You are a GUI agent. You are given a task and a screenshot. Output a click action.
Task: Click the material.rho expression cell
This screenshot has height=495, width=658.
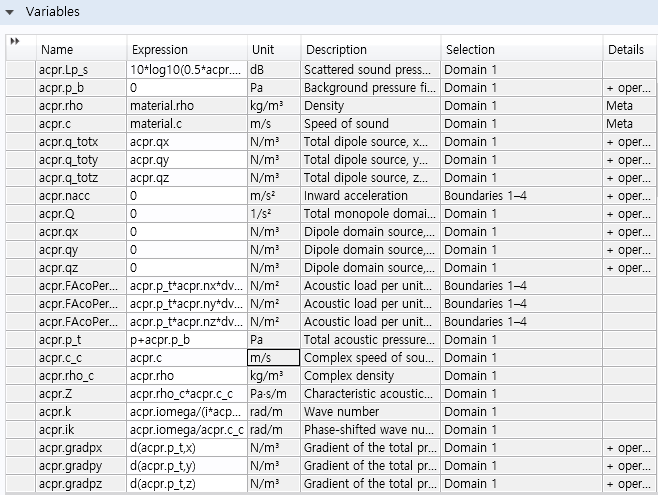point(187,106)
